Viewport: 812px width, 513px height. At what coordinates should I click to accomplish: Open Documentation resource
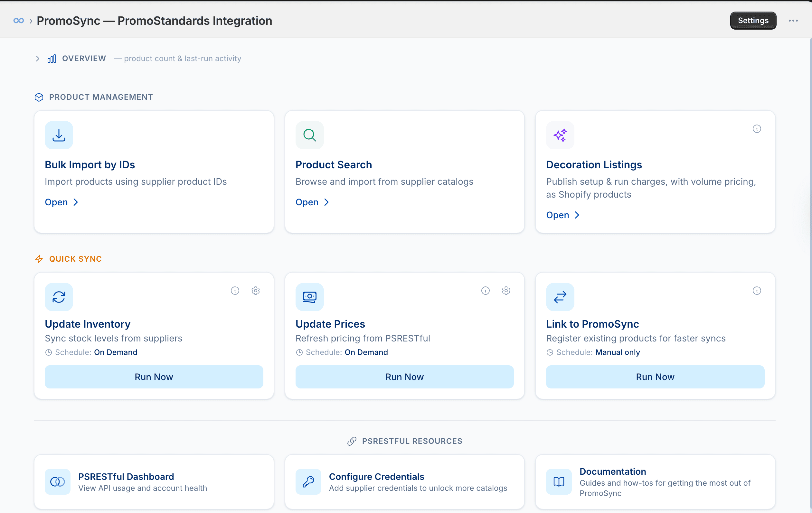[x=655, y=482]
